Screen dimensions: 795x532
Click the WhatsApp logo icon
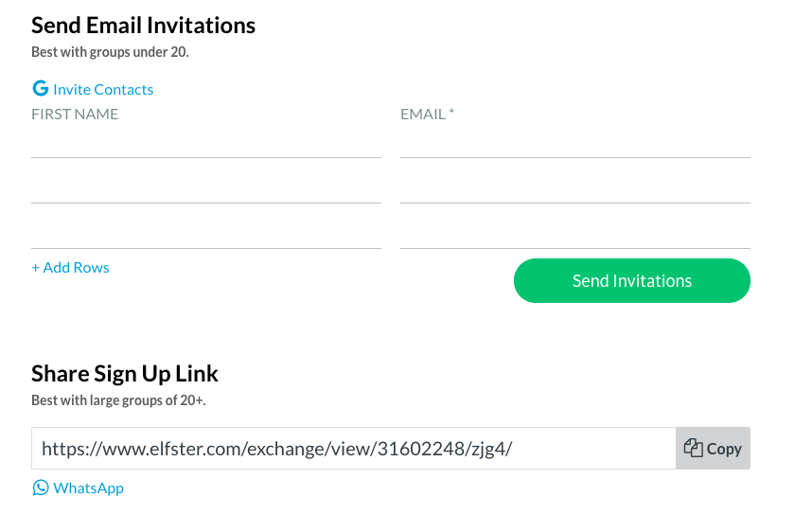(x=41, y=488)
